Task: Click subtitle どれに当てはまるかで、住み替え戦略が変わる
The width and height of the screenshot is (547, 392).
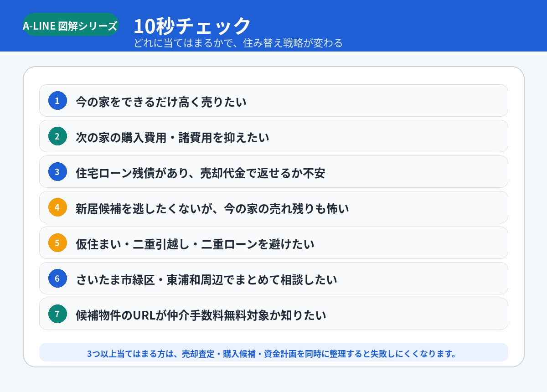Action: [238, 43]
